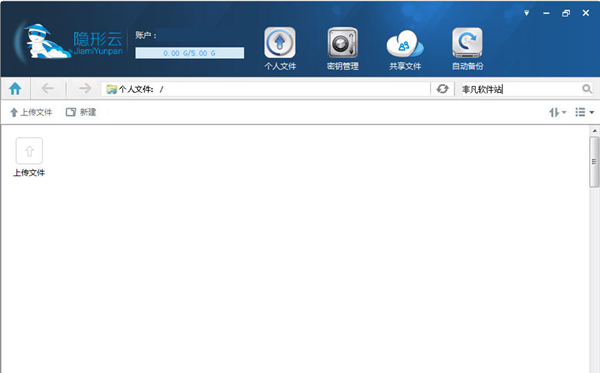The width and height of the screenshot is (600, 373).
Task: Click the 新建 new folder button
Action: (x=81, y=112)
